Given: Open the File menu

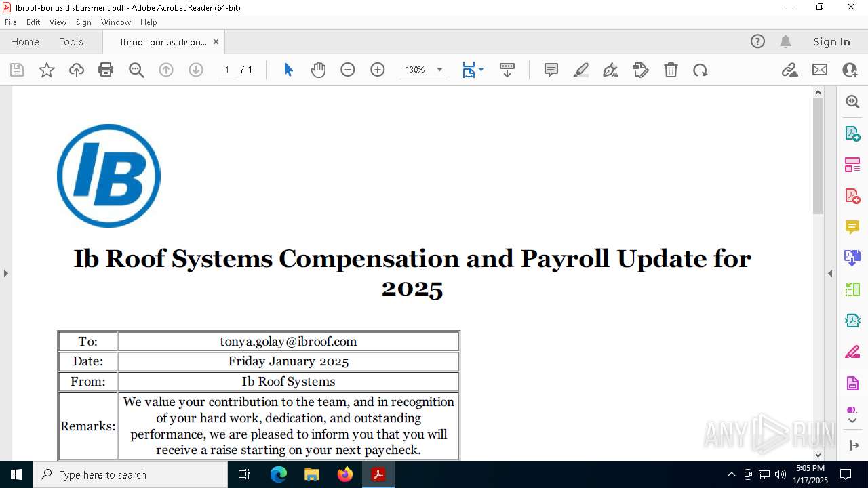Looking at the screenshot, I should pyautogui.click(x=11, y=22).
